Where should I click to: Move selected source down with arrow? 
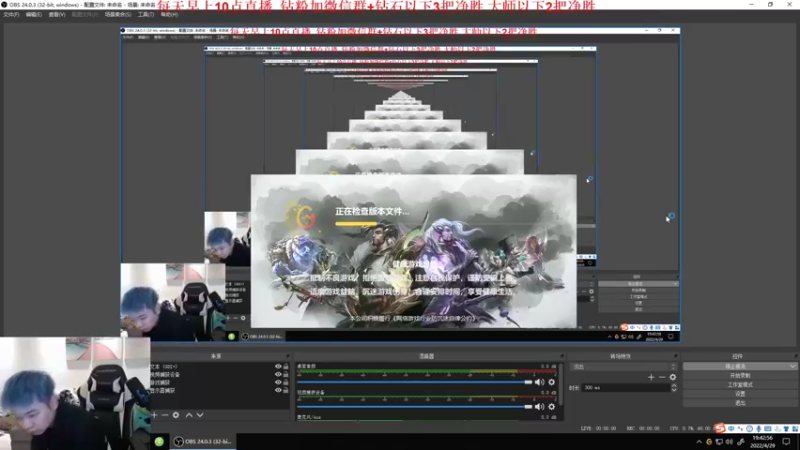[x=200, y=415]
